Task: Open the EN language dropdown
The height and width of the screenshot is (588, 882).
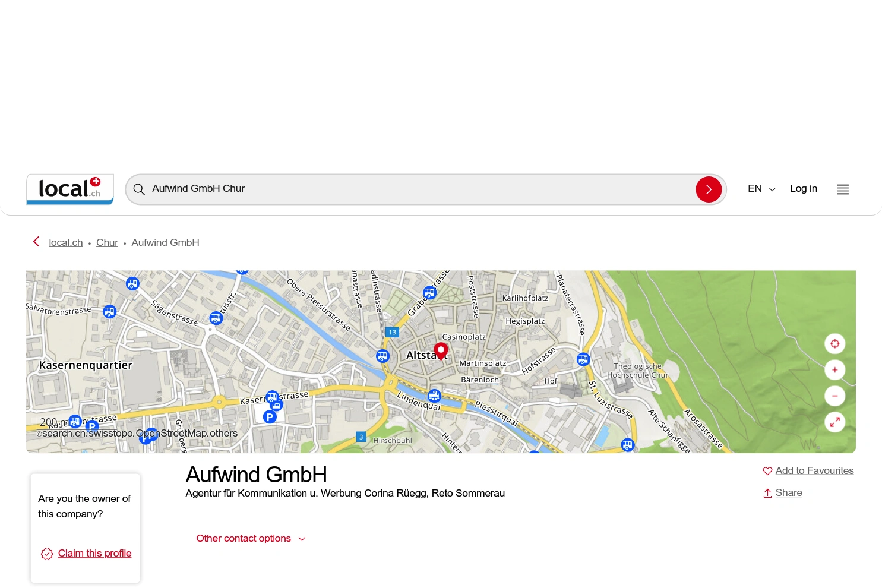Action: pyautogui.click(x=761, y=189)
